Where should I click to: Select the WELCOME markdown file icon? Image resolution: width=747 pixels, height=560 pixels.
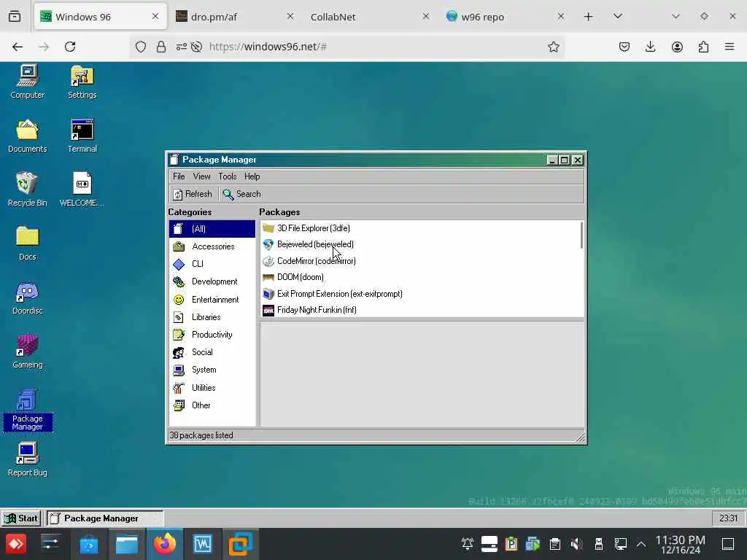[82, 190]
